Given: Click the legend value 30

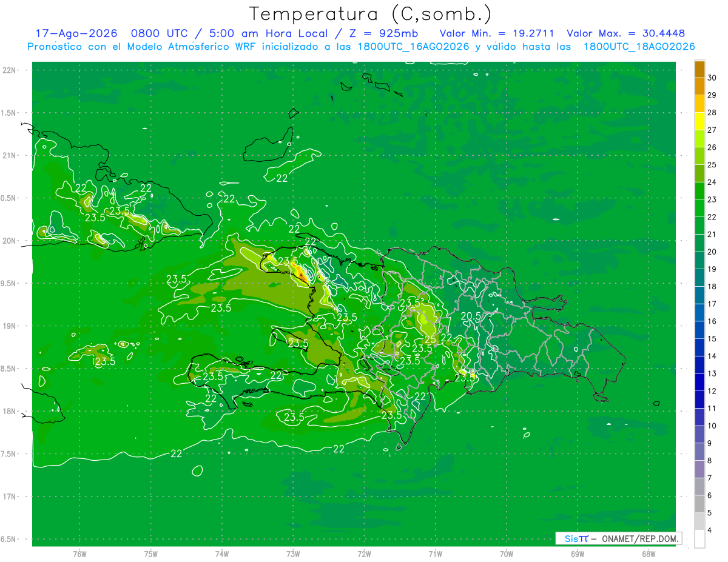Looking at the screenshot, I should tap(712, 78).
